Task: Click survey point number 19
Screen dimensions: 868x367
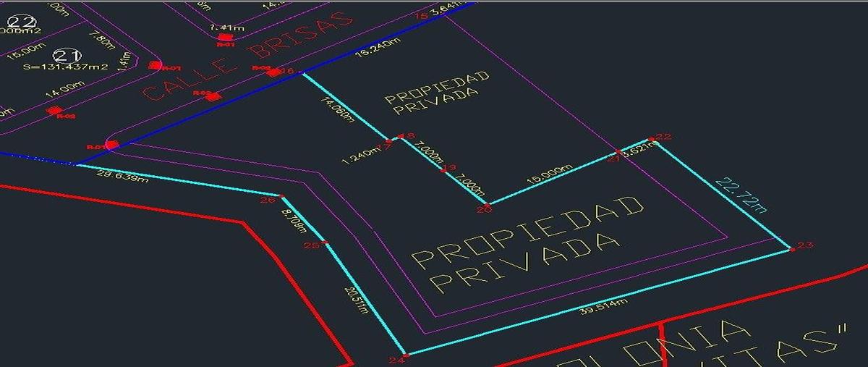Action: click(449, 169)
